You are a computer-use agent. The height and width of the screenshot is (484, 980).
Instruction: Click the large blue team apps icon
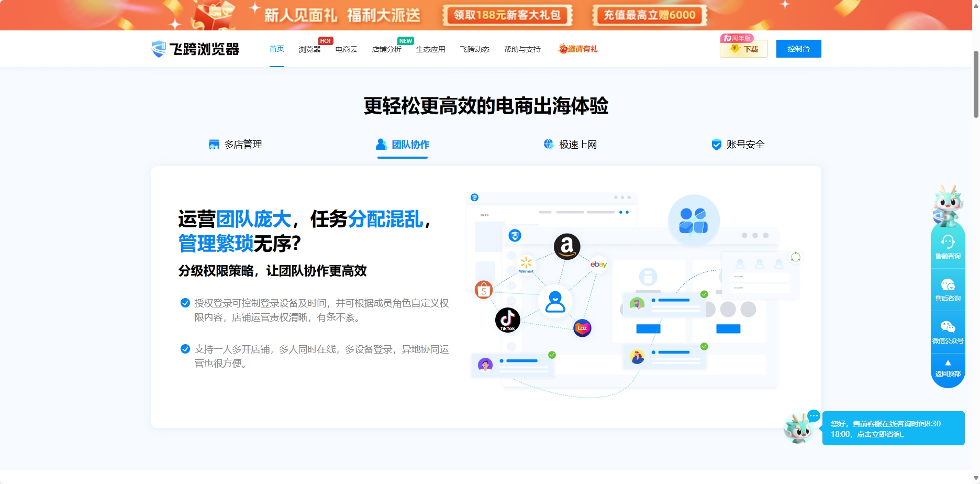click(x=694, y=221)
